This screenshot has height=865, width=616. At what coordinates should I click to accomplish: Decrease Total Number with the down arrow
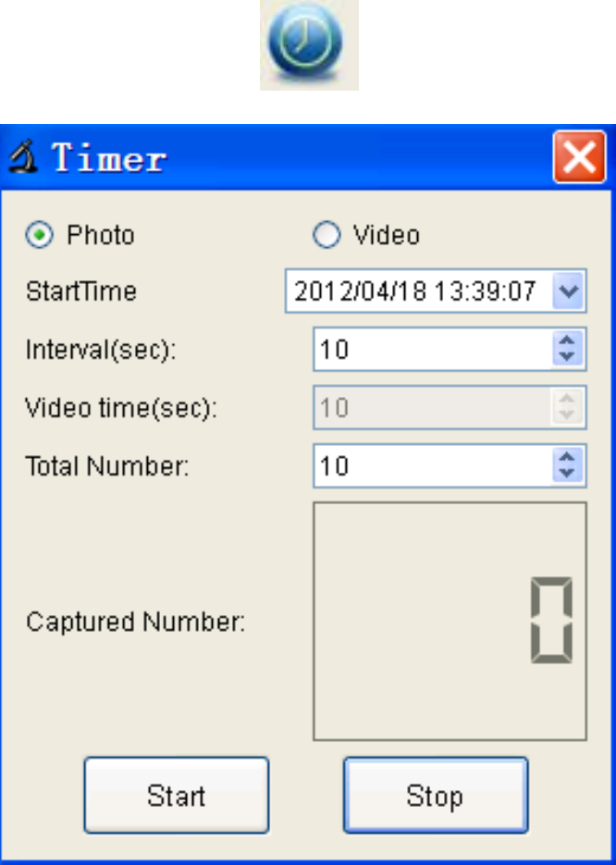pyautogui.click(x=568, y=473)
